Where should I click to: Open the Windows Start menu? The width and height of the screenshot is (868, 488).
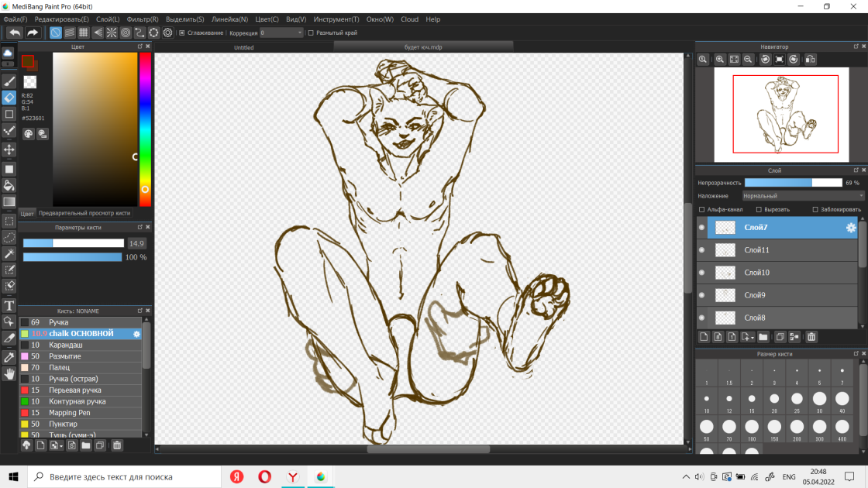[x=13, y=476]
